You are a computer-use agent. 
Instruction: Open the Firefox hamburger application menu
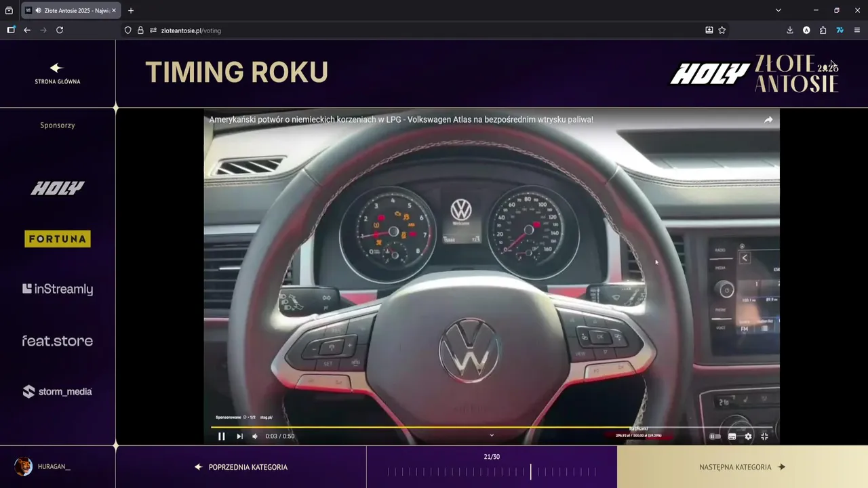tap(857, 30)
